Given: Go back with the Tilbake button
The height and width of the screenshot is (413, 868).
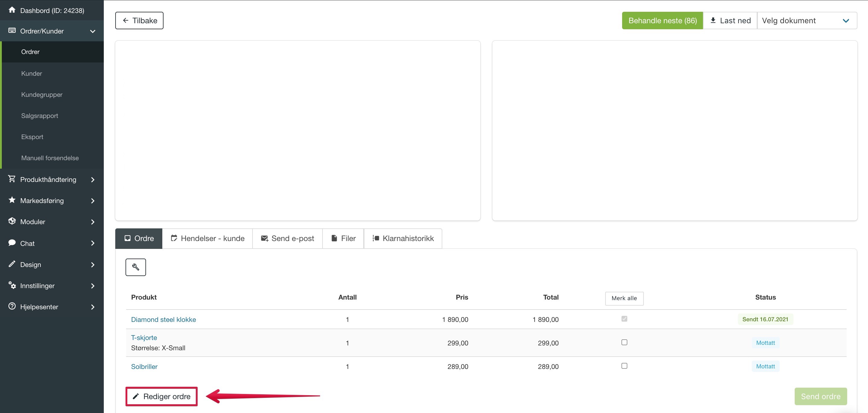Looking at the screenshot, I should (139, 21).
